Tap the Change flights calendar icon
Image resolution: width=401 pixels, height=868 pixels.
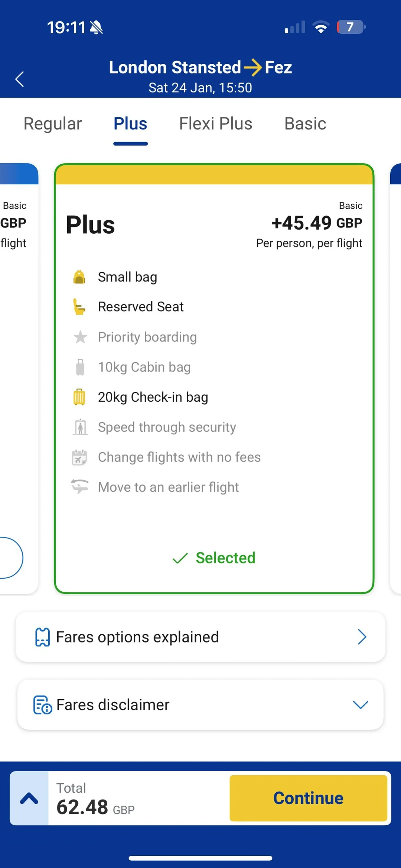point(79,457)
